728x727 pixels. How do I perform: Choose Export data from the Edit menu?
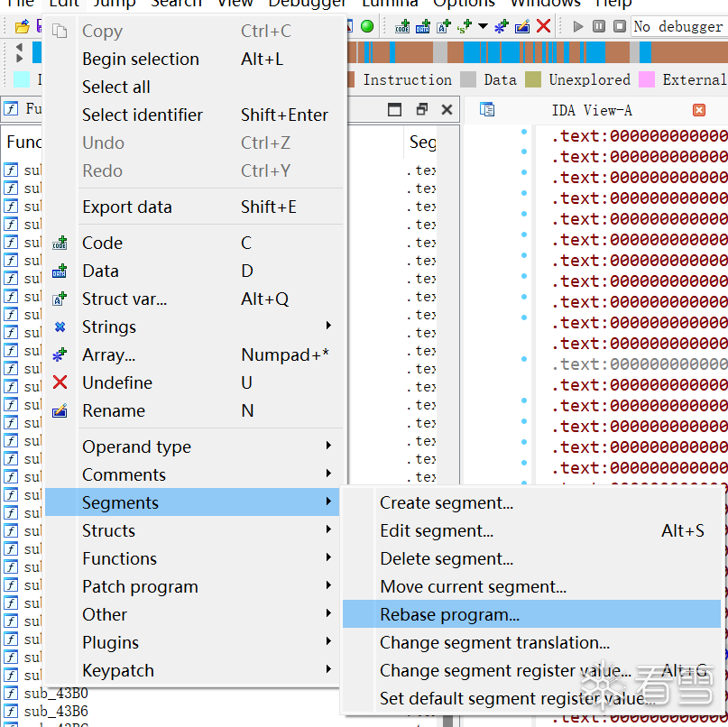[194, 207]
